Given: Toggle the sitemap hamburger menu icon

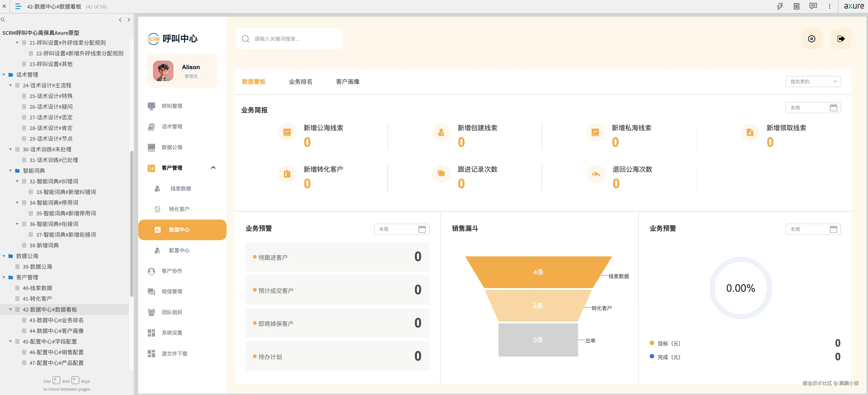Looking at the screenshot, I should point(18,6).
